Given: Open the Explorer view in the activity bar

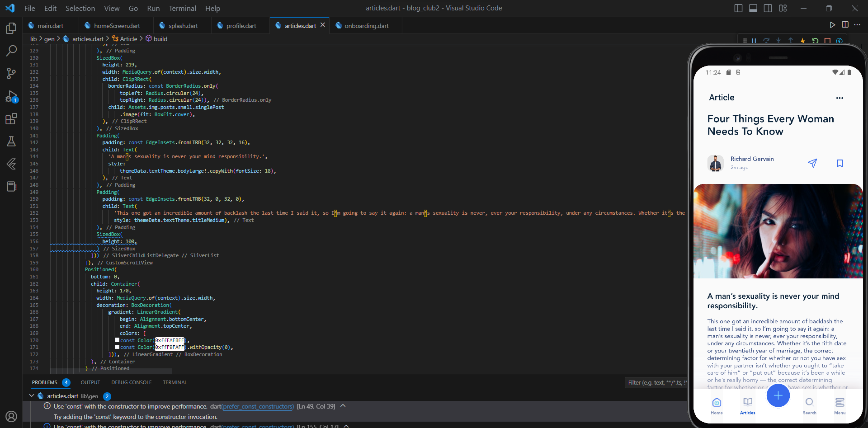Looking at the screenshot, I should (11, 28).
